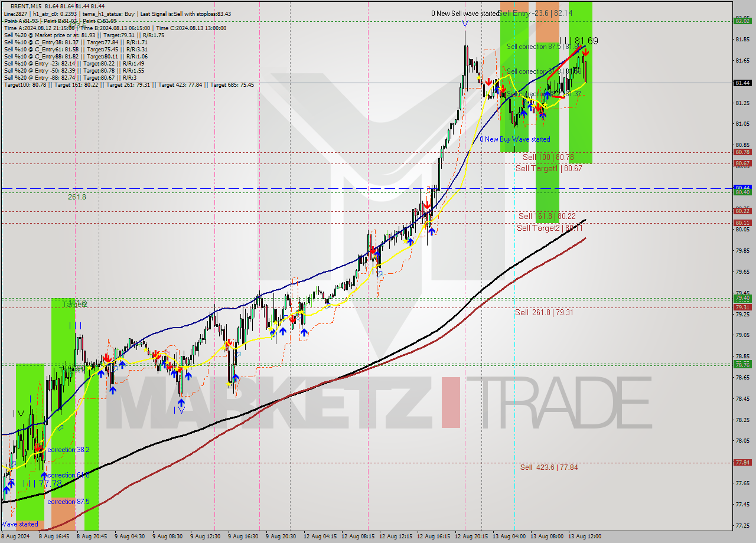Image resolution: width=756 pixels, height=543 pixels.
Task: Click the 81.05 price axis value
Action: (x=742, y=123)
